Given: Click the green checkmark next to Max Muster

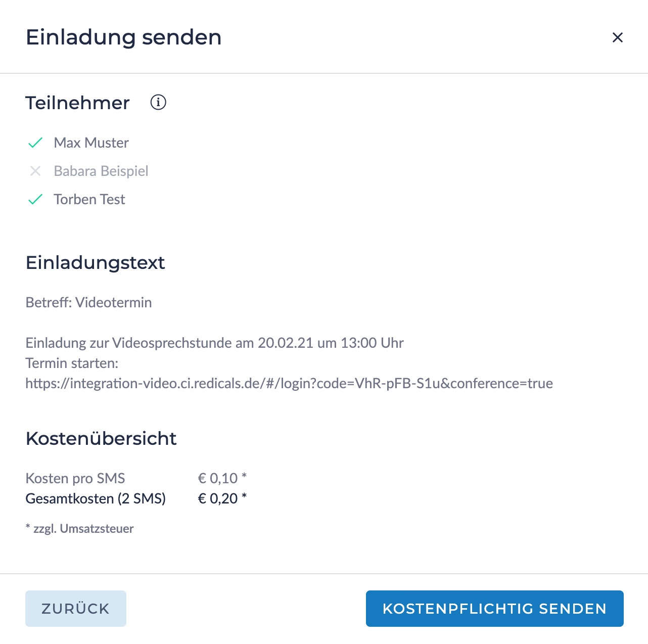Looking at the screenshot, I should pos(35,143).
